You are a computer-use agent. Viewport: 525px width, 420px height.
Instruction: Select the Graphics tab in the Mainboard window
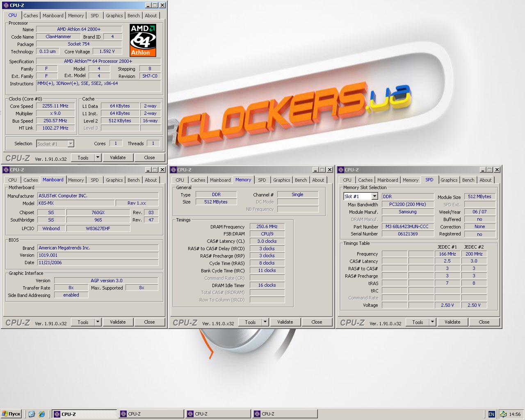click(114, 180)
